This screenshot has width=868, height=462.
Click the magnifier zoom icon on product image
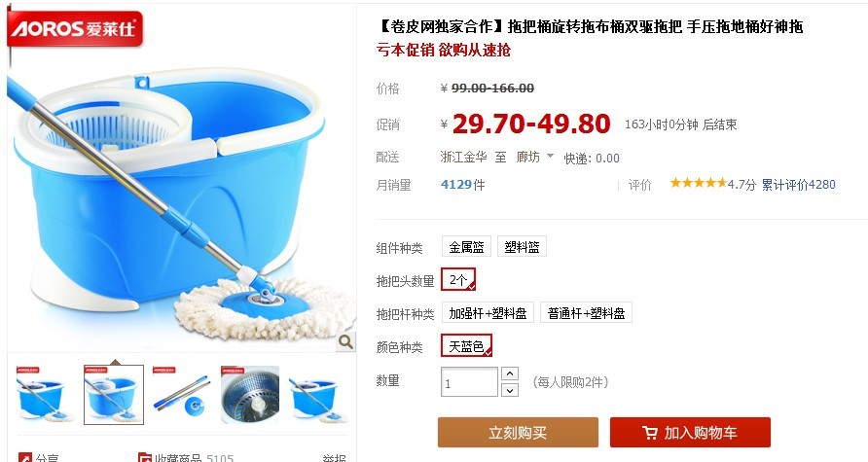pyautogui.click(x=345, y=342)
